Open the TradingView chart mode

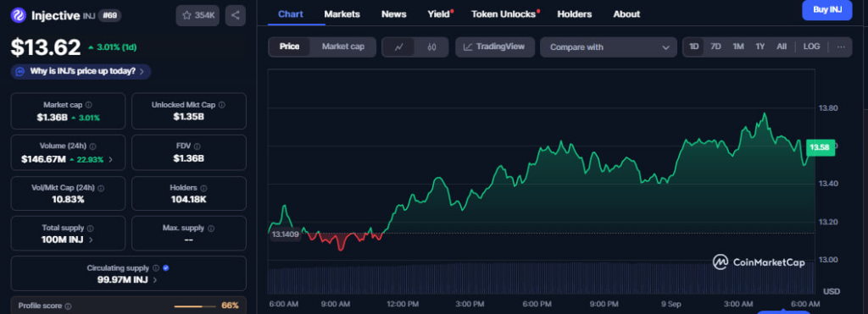pos(495,47)
